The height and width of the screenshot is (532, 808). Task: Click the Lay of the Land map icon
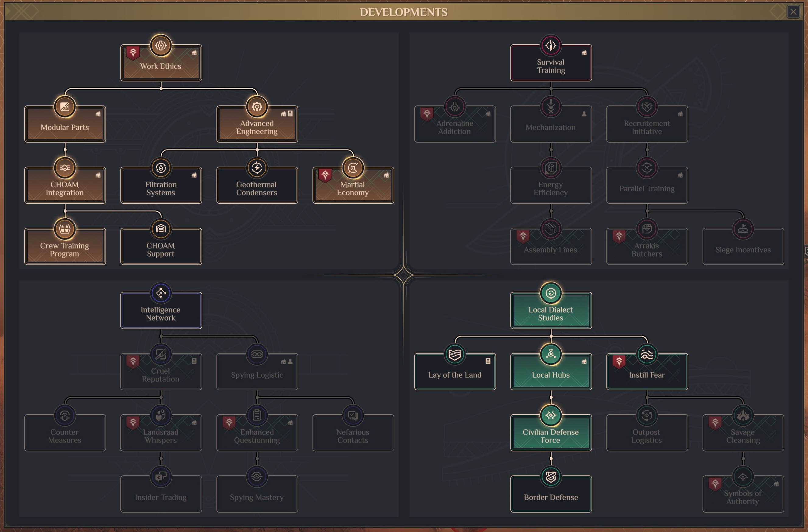click(x=455, y=354)
